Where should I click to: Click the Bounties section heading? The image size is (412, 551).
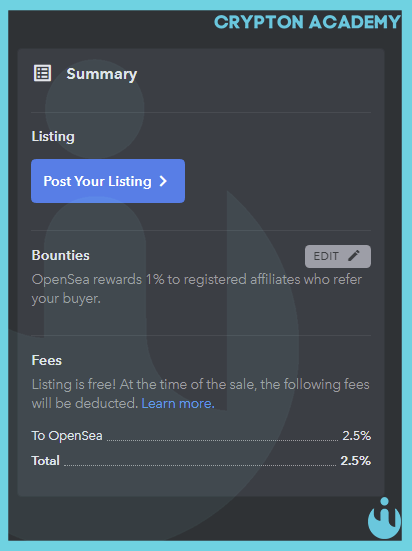60,255
